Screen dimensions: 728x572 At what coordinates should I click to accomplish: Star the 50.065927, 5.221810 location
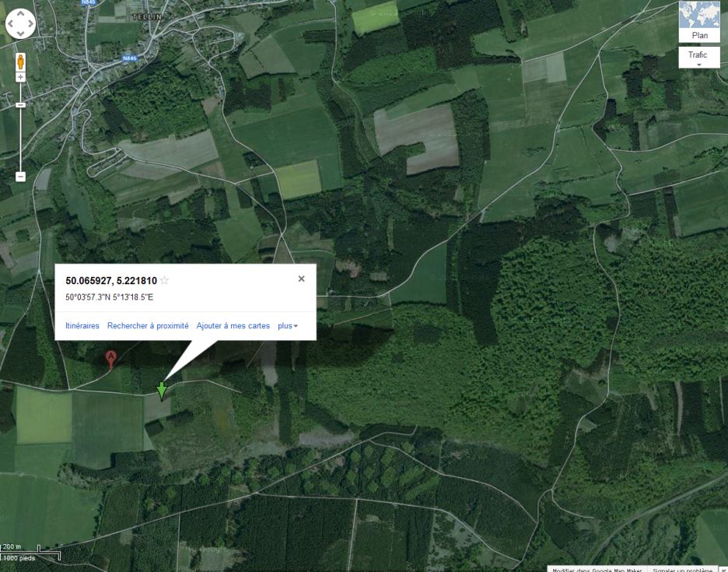click(x=164, y=280)
